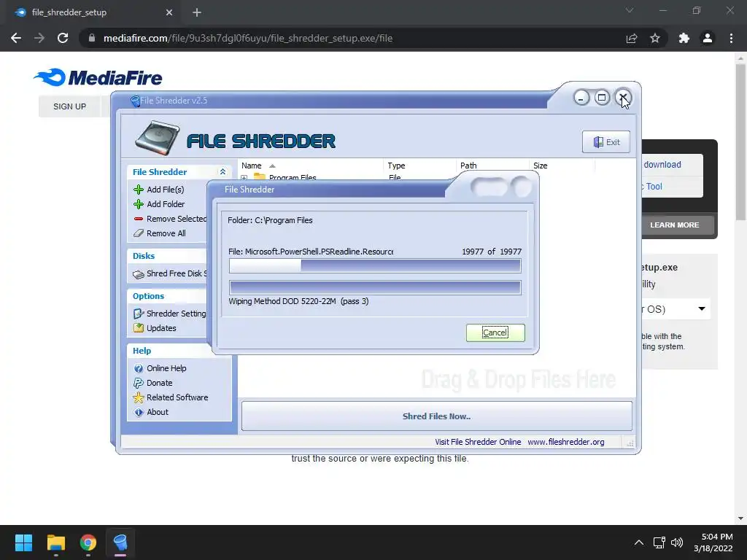Viewport: 747px width, 560px height.
Task: Collapse the File Shredder sidebar section
Action: click(222, 172)
